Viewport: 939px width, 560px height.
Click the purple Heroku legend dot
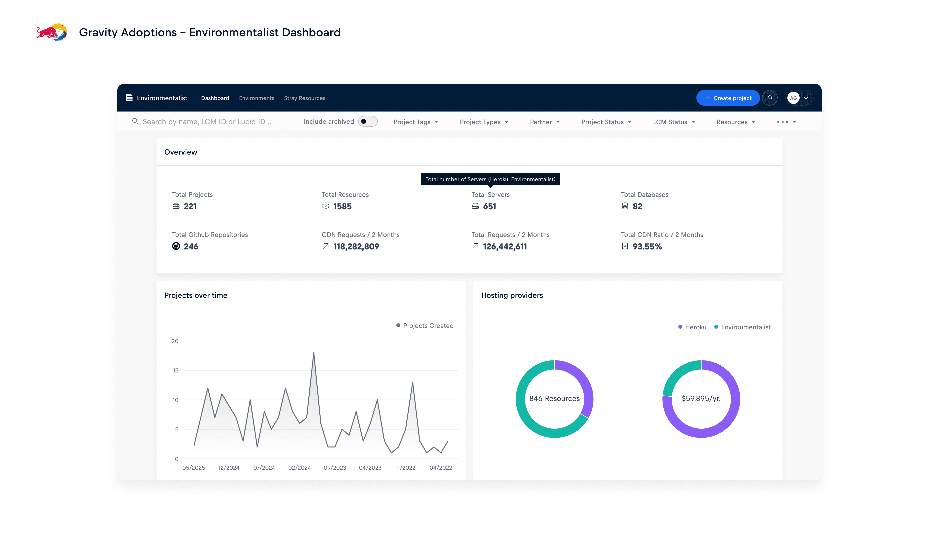click(x=680, y=327)
